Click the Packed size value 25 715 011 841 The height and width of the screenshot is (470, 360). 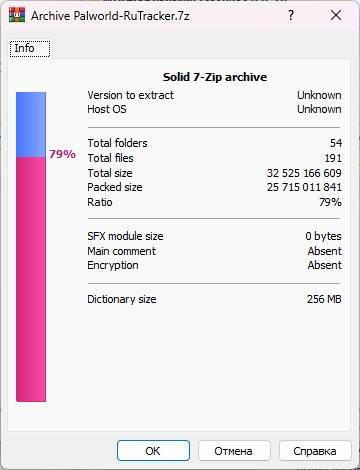click(304, 187)
